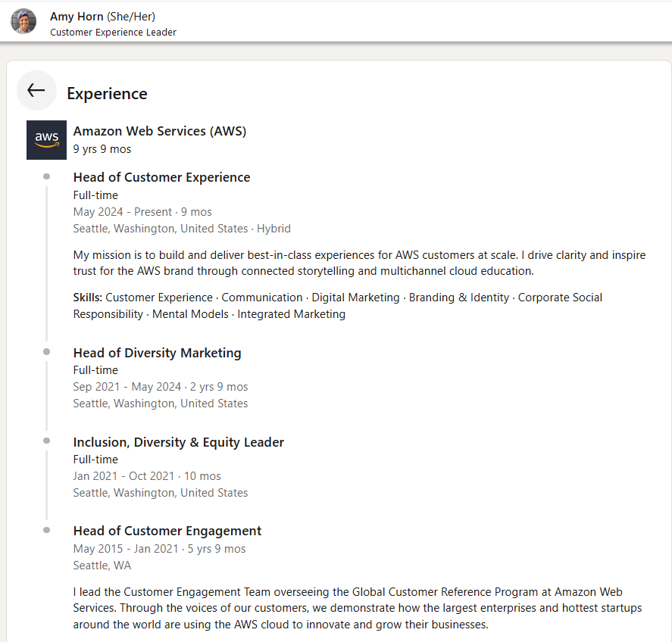Select the Inclusion, Diversity & Equity Leader title
672x642 pixels.
[x=179, y=442]
